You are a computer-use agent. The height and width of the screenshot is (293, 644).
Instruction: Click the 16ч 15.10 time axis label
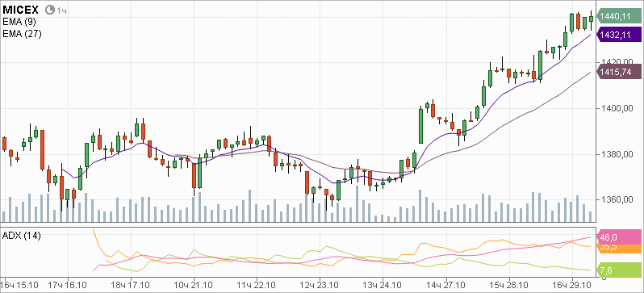pyautogui.click(x=19, y=284)
